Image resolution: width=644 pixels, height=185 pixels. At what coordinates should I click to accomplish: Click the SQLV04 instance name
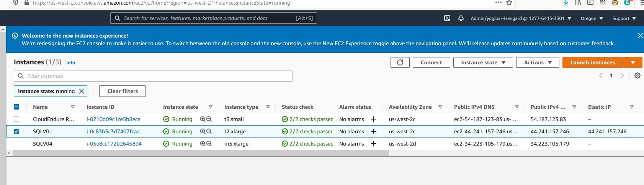pos(42,144)
